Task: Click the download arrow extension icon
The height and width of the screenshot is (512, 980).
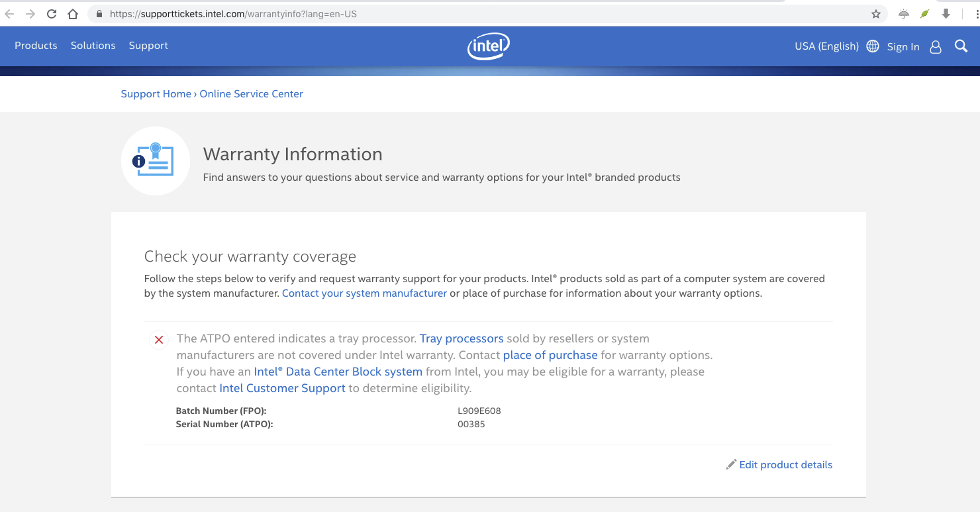Action: (x=946, y=14)
